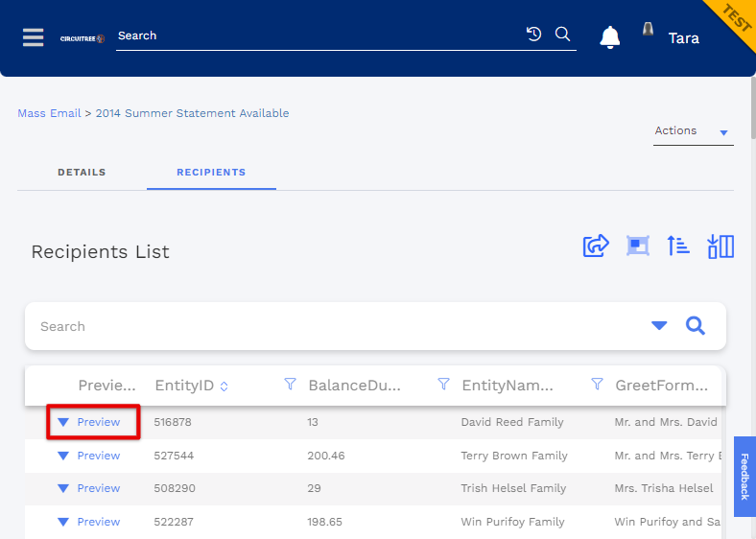Image resolution: width=756 pixels, height=539 pixels.
Task: Open Preview for Win Purifoy Family
Action: click(x=99, y=522)
